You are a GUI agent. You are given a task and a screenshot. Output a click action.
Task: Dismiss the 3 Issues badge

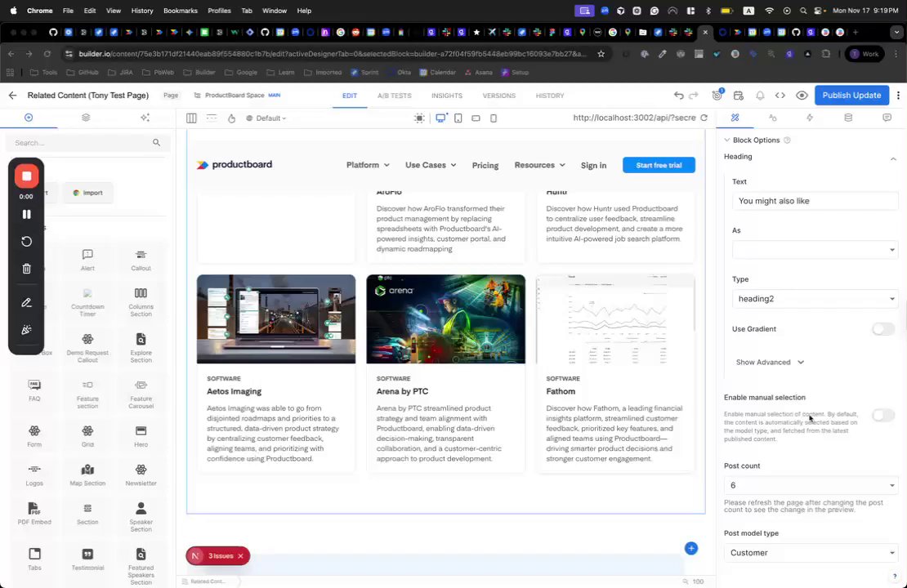click(x=240, y=555)
